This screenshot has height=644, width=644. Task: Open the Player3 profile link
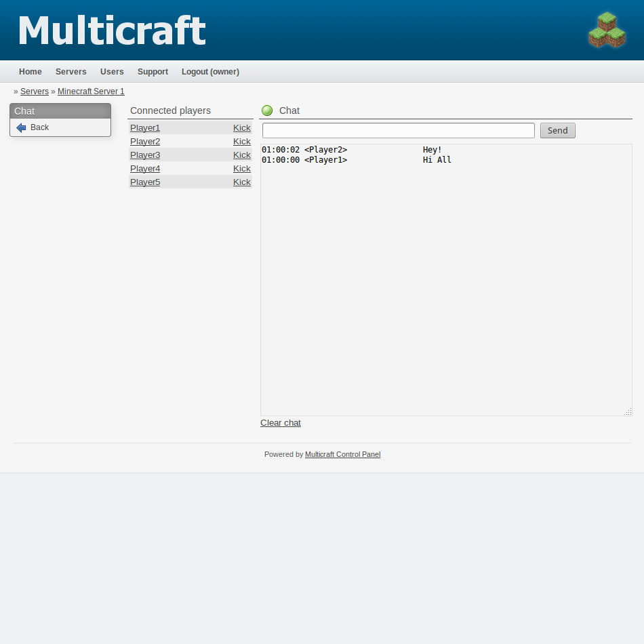click(145, 155)
